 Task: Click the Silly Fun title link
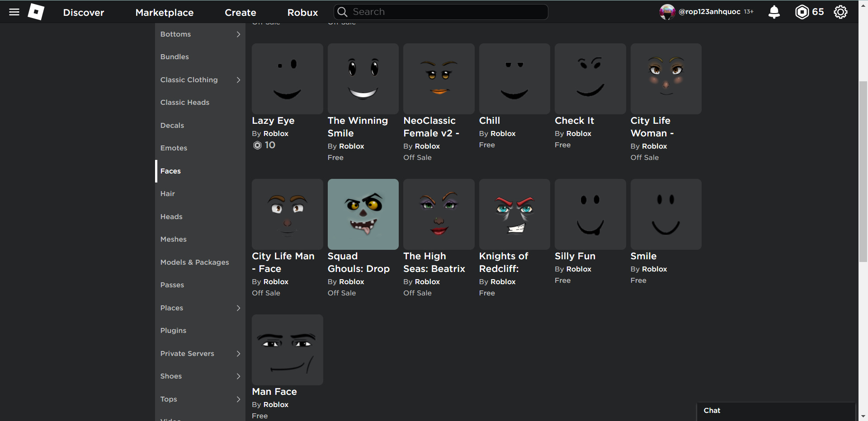click(575, 256)
